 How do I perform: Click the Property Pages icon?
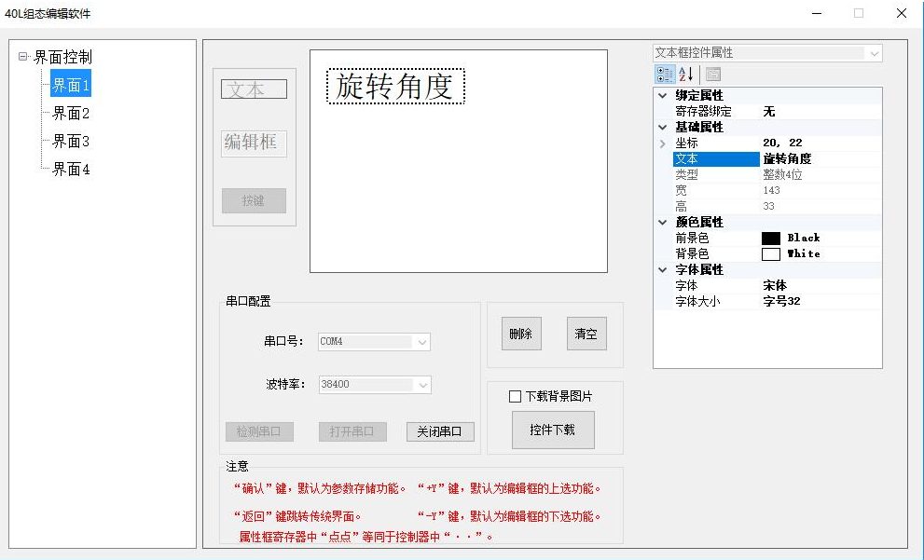click(x=713, y=75)
